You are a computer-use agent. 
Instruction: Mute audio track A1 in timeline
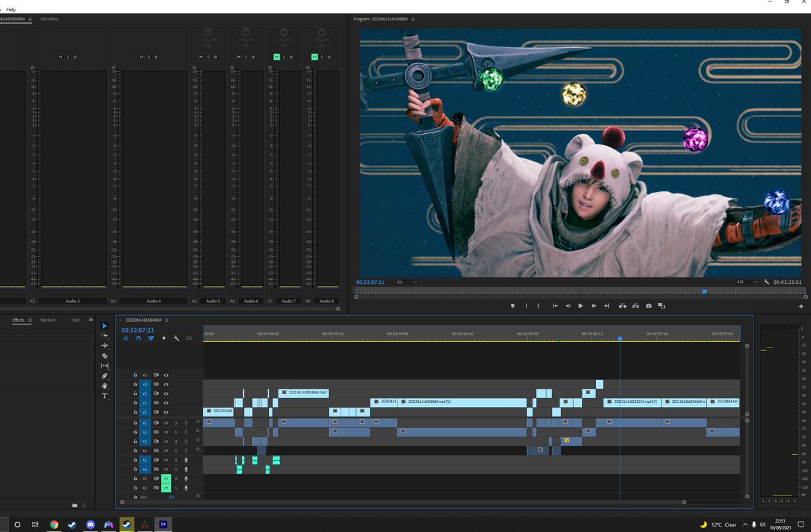pyautogui.click(x=166, y=422)
